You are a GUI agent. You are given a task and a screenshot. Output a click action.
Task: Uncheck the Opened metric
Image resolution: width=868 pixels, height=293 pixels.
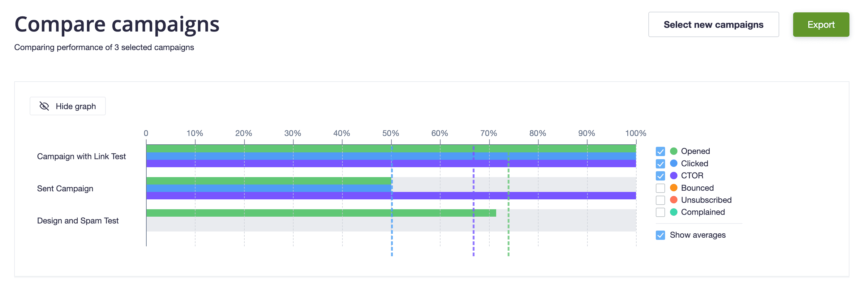660,151
